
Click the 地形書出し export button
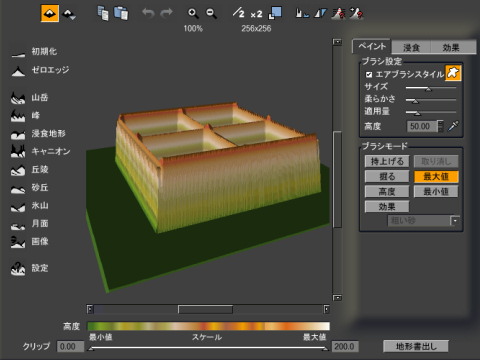click(416, 346)
